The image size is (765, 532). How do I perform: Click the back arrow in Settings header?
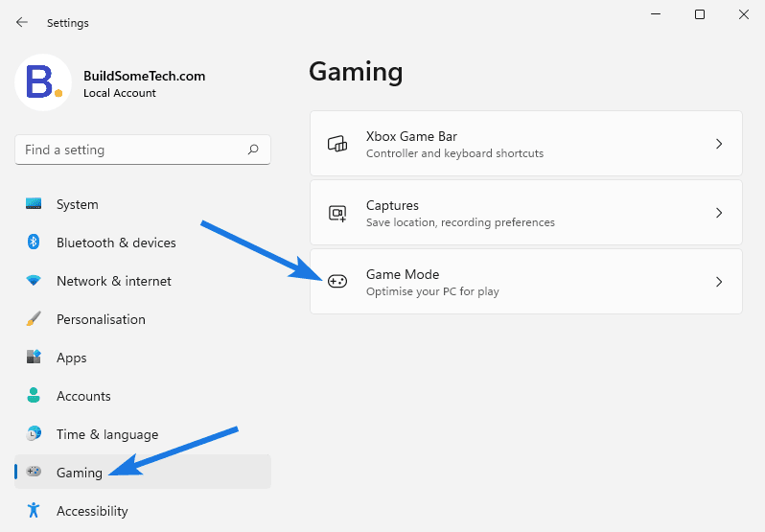tap(22, 22)
